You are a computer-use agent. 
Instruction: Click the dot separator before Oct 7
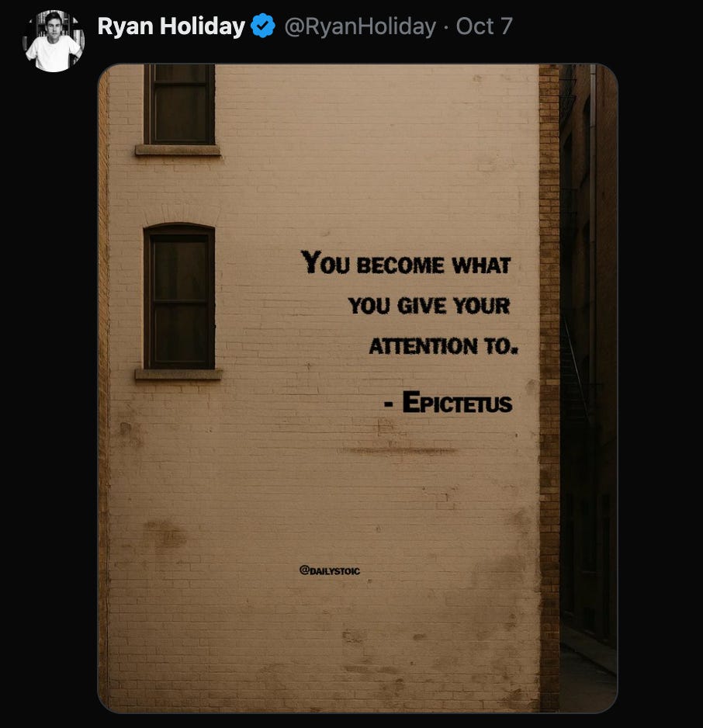coord(446,27)
